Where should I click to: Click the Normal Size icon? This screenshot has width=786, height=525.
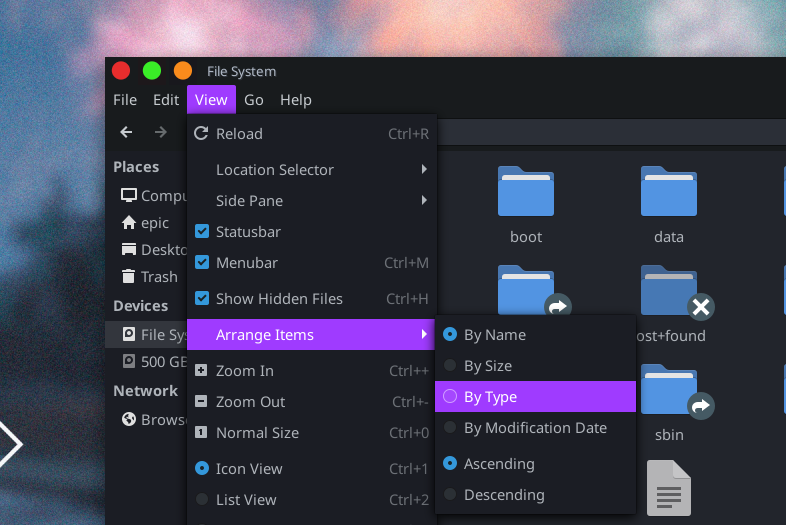[201, 432]
